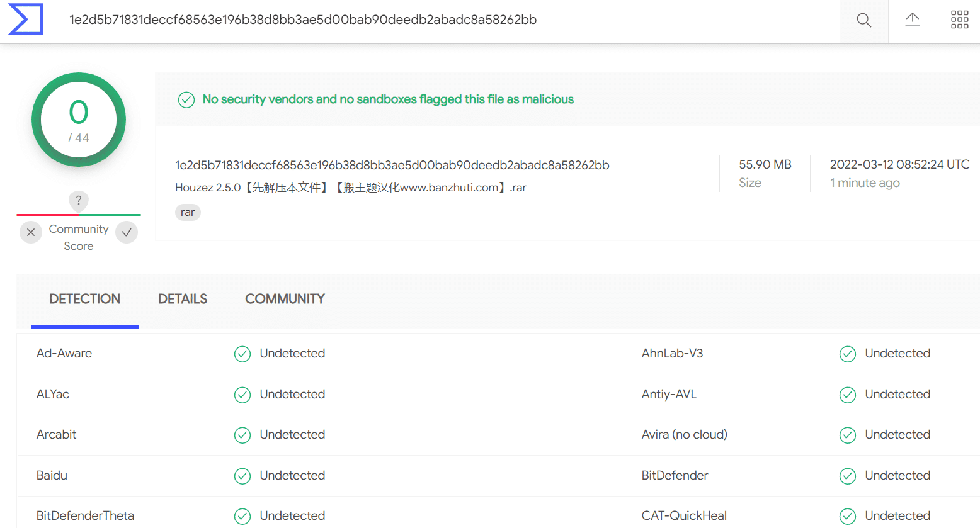The height and width of the screenshot is (528, 980).
Task: Click the VirusTotal sigma logo
Action: click(26, 20)
